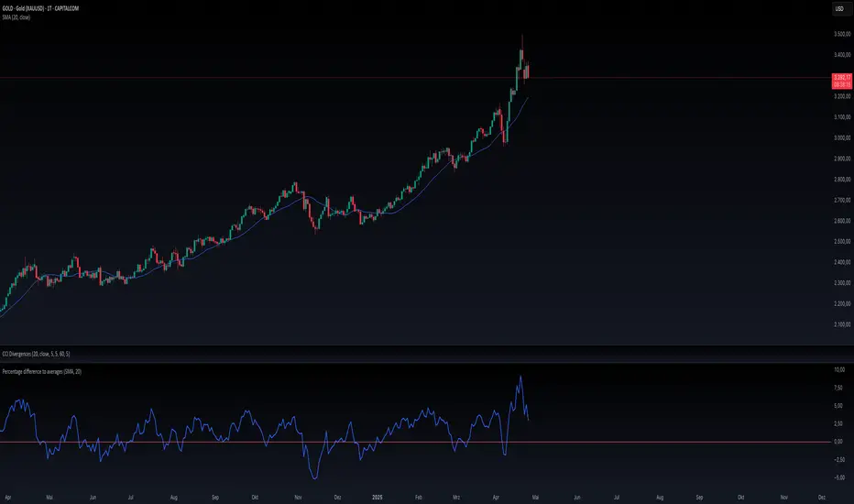Click the red current price label
The height and width of the screenshot is (504, 854).
coord(841,82)
